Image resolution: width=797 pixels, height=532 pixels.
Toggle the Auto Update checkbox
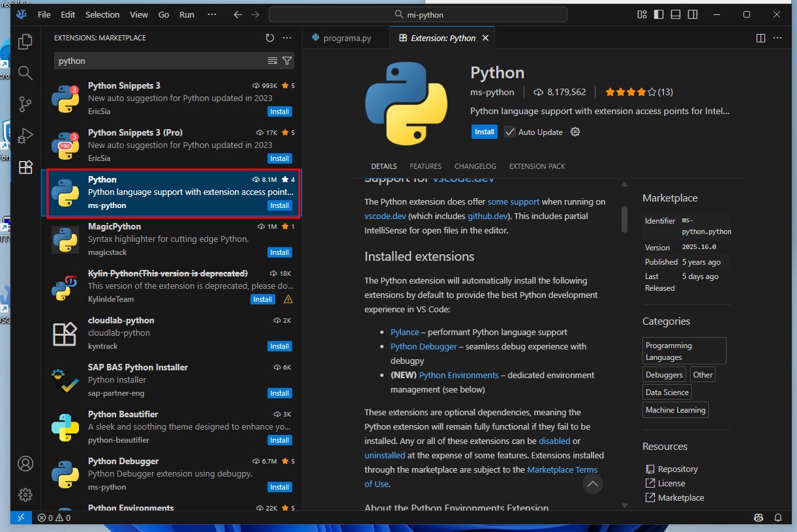click(510, 132)
